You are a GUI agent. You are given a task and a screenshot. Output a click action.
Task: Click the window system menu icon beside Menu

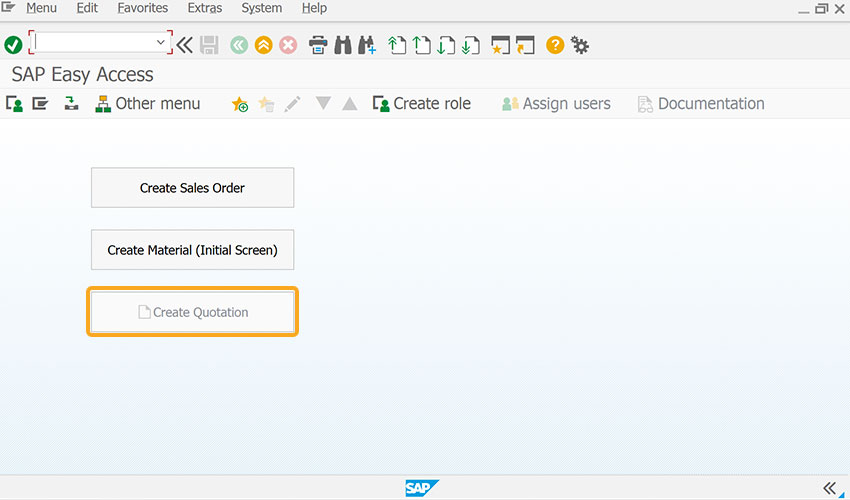[x=9, y=7]
